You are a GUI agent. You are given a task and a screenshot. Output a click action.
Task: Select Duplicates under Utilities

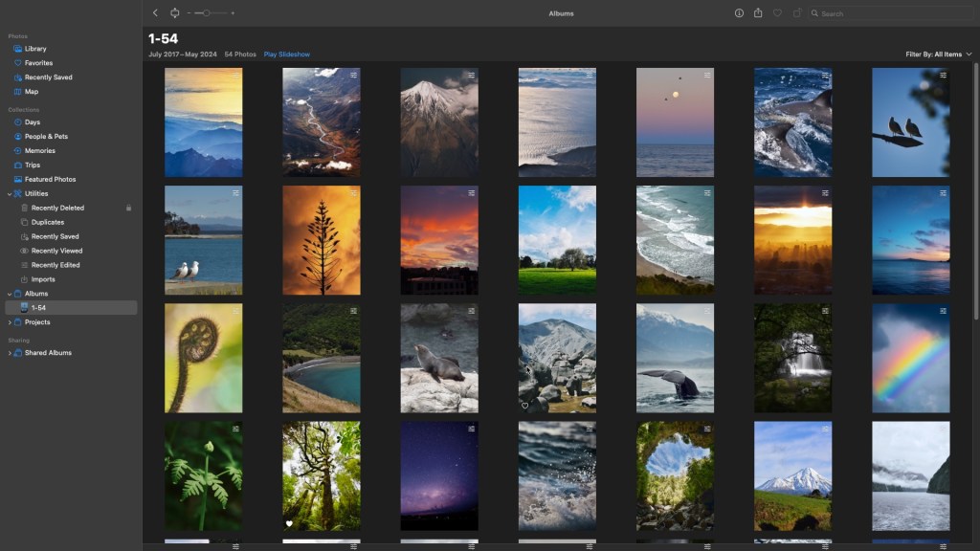pos(48,222)
